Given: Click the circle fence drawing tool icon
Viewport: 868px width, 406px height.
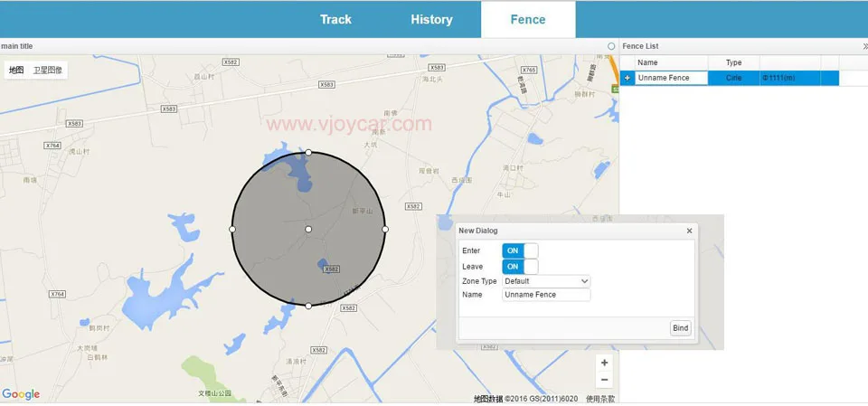Looking at the screenshot, I should [x=611, y=46].
